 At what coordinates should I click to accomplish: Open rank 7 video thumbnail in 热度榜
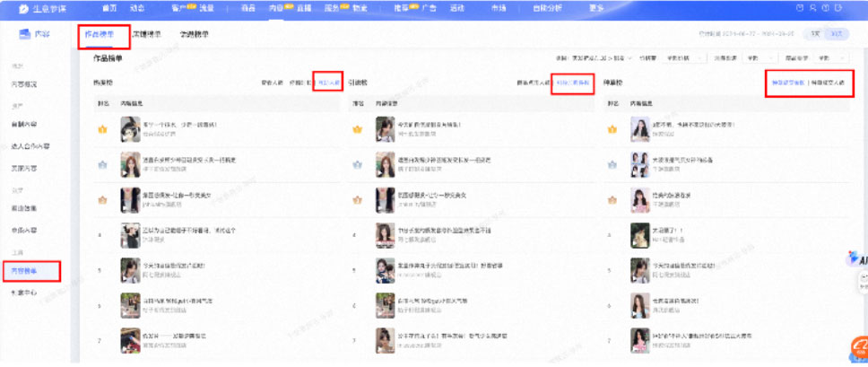[x=131, y=340]
